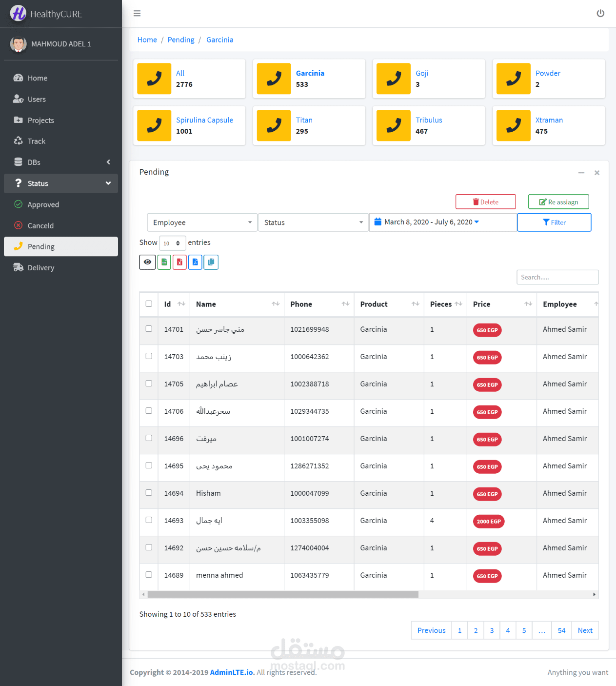Click the HealthyCURE logo icon
The width and height of the screenshot is (616, 686).
click(18, 14)
